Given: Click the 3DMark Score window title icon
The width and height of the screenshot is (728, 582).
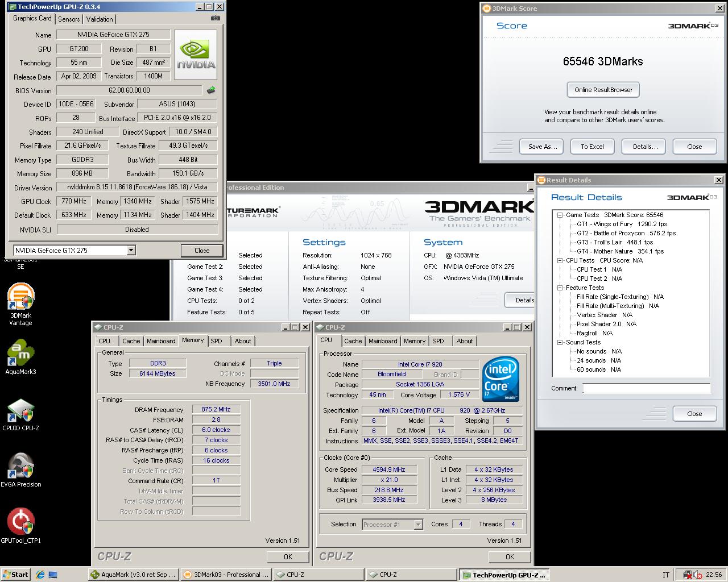Looking at the screenshot, I should click(x=486, y=9).
